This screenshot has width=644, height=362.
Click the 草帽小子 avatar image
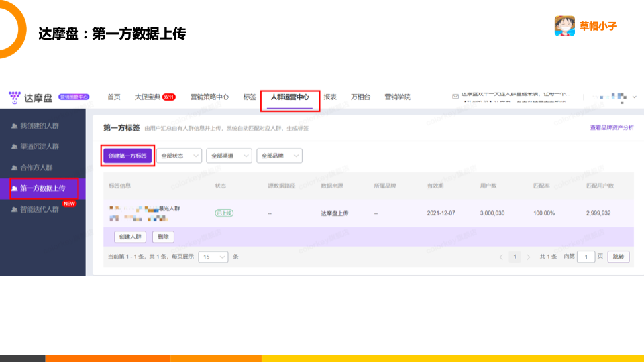[x=565, y=26]
